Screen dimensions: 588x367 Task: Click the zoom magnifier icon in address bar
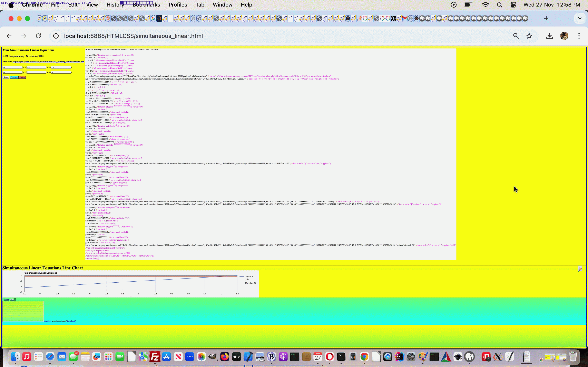click(516, 36)
